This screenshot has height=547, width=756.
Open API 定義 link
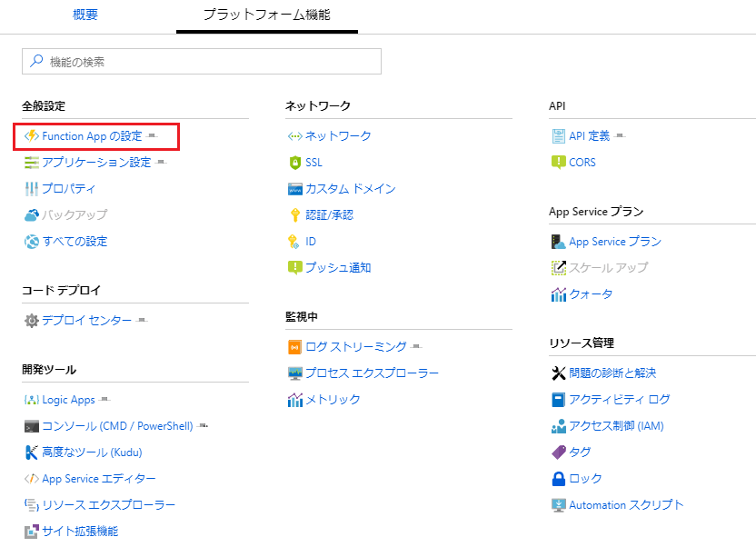click(x=590, y=136)
